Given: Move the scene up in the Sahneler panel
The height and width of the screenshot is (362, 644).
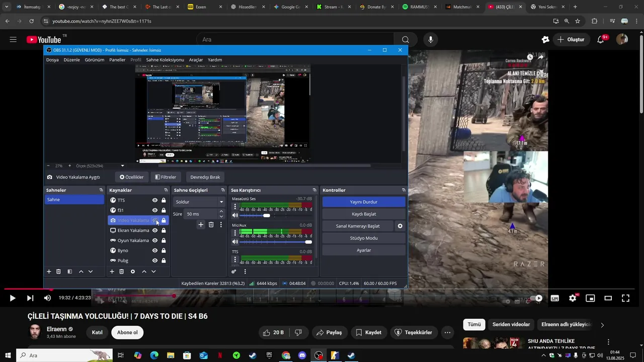Looking at the screenshot, I should pyautogui.click(x=81, y=271).
